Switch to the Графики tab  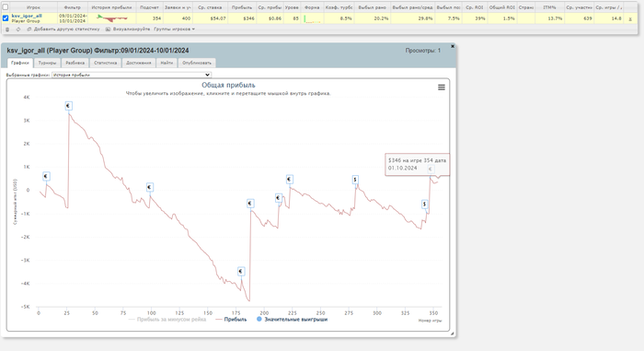[20, 63]
